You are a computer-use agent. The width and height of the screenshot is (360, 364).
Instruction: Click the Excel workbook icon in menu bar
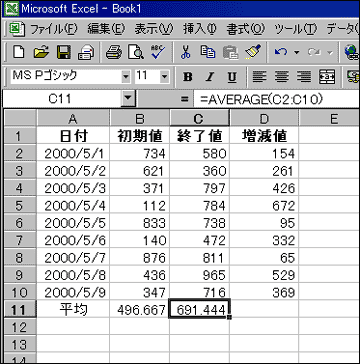(x=16, y=29)
